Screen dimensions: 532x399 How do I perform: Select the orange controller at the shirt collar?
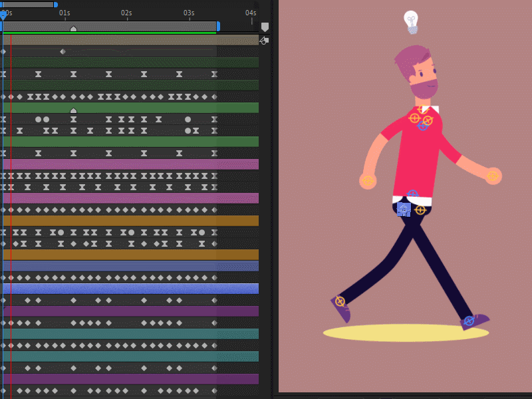click(x=423, y=109)
